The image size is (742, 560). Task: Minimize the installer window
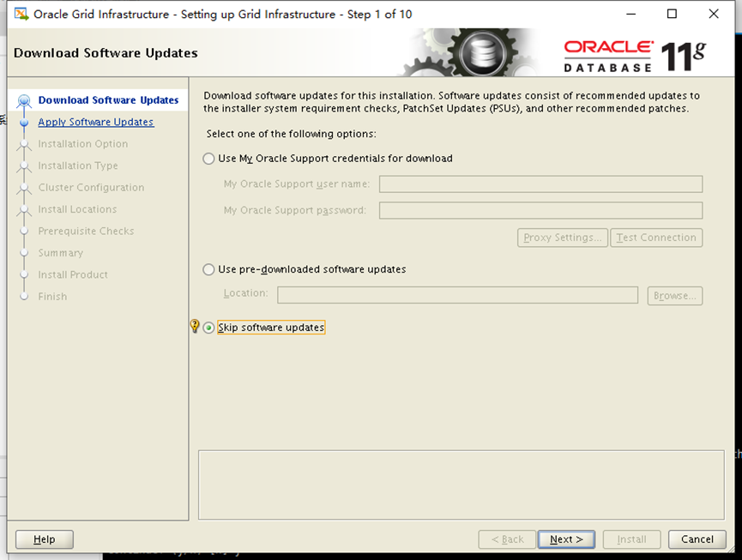pos(630,15)
